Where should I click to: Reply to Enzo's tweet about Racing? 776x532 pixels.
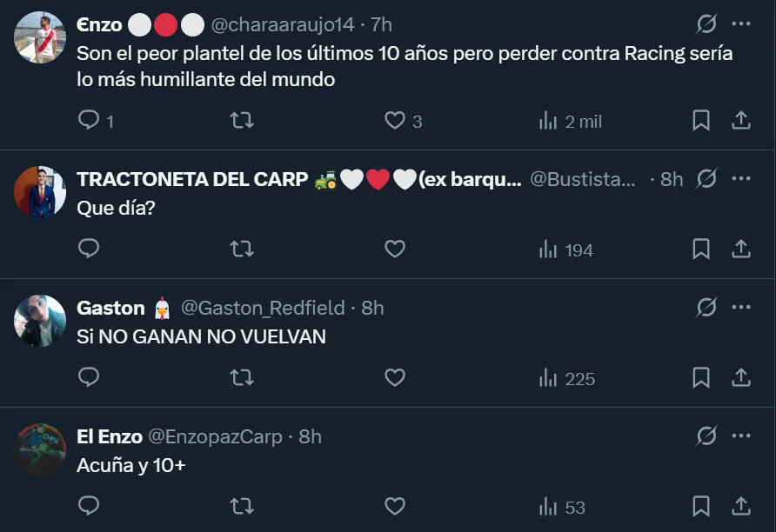coord(90,121)
